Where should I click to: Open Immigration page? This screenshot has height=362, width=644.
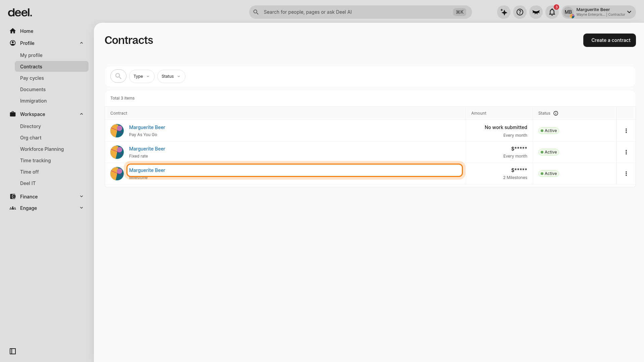pos(33,101)
